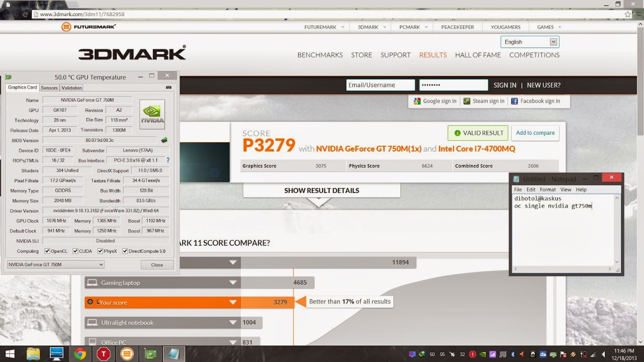This screenshot has width=644, height=362.
Task: Click the NVIDIA logo in GPU-Z
Action: tap(152, 114)
